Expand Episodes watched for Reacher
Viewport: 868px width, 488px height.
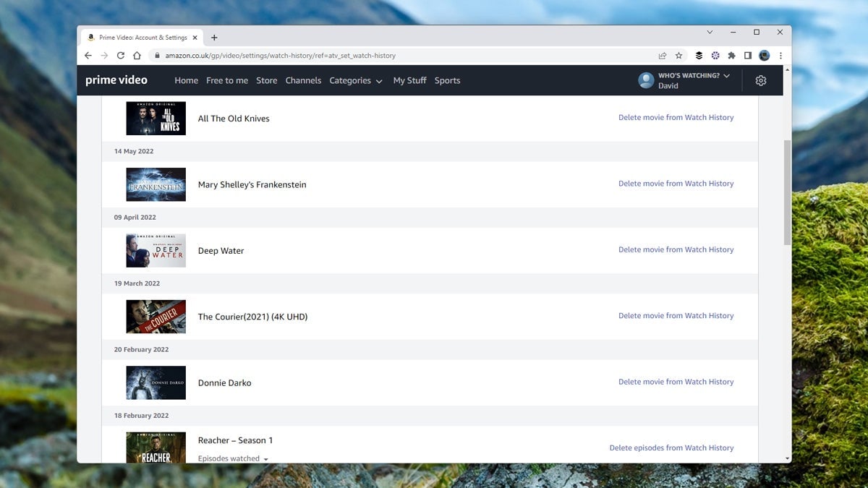point(231,458)
